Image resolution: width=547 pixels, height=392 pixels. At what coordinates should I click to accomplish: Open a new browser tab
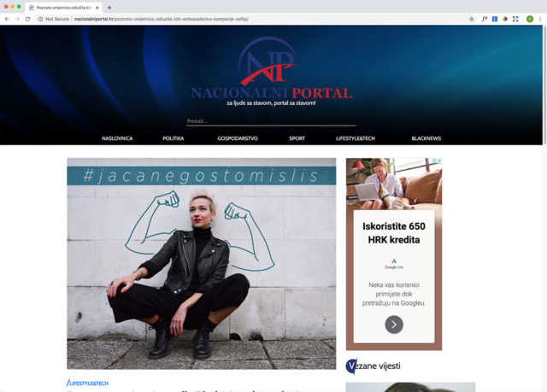(109, 8)
